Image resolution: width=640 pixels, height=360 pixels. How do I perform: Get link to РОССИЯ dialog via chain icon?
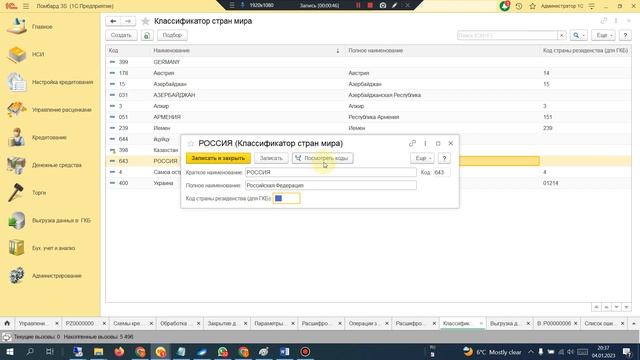[x=412, y=143]
